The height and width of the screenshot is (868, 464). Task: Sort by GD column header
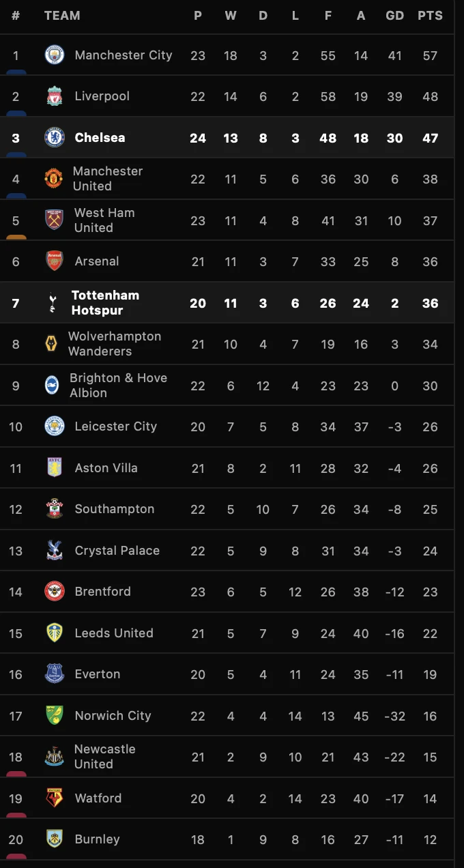[394, 16]
